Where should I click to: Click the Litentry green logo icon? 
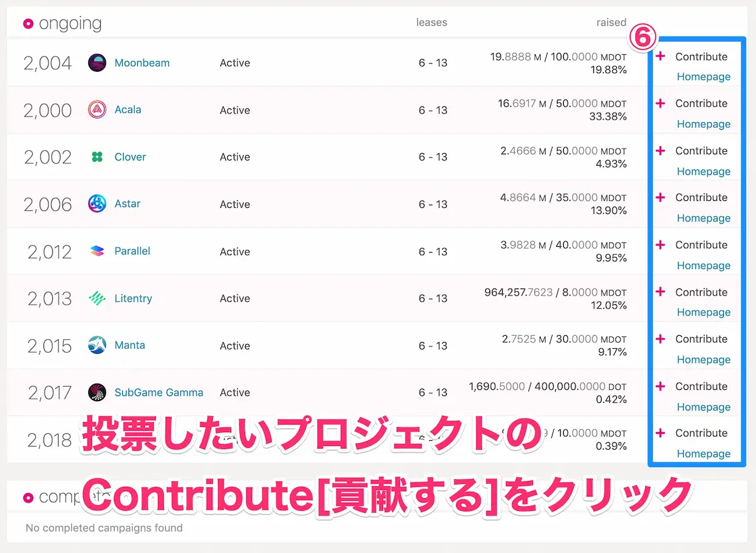pos(97,299)
